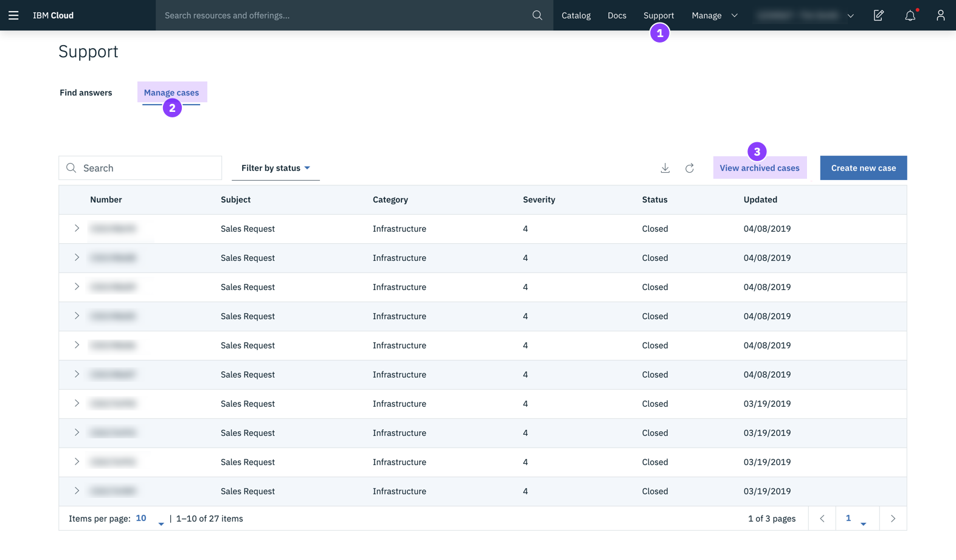Open the hamburger navigation menu
956x560 pixels.
pos(13,15)
